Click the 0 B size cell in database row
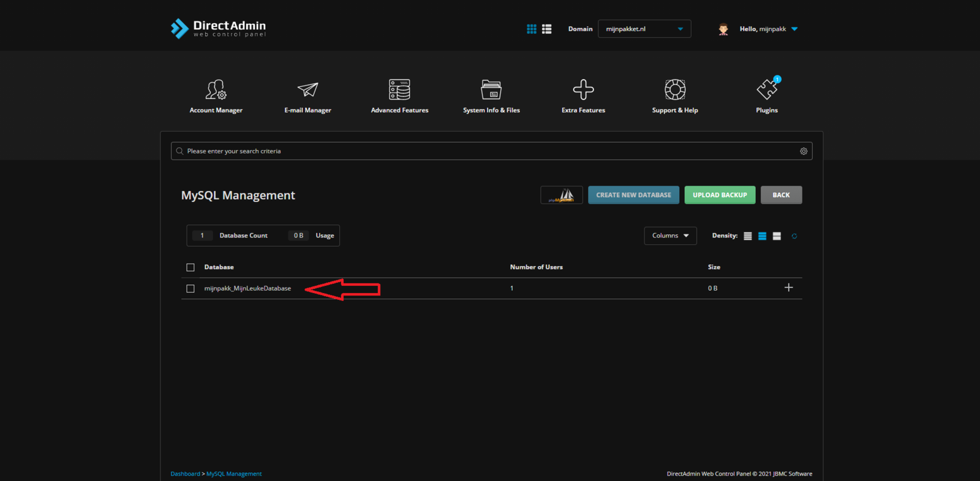Viewport: 980px width, 481px height. pyautogui.click(x=712, y=288)
